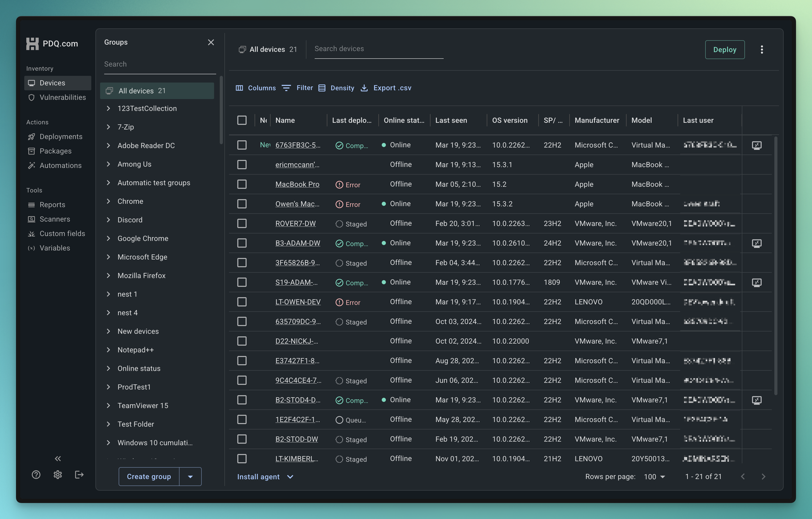Click the Groups search field
The image size is (812, 519).
click(160, 64)
